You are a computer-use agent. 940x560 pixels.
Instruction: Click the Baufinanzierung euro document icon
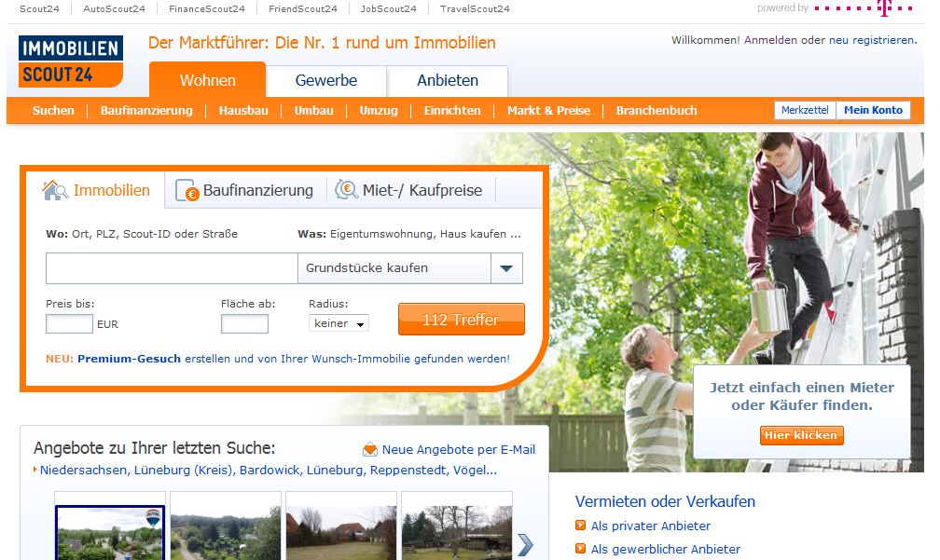(187, 190)
